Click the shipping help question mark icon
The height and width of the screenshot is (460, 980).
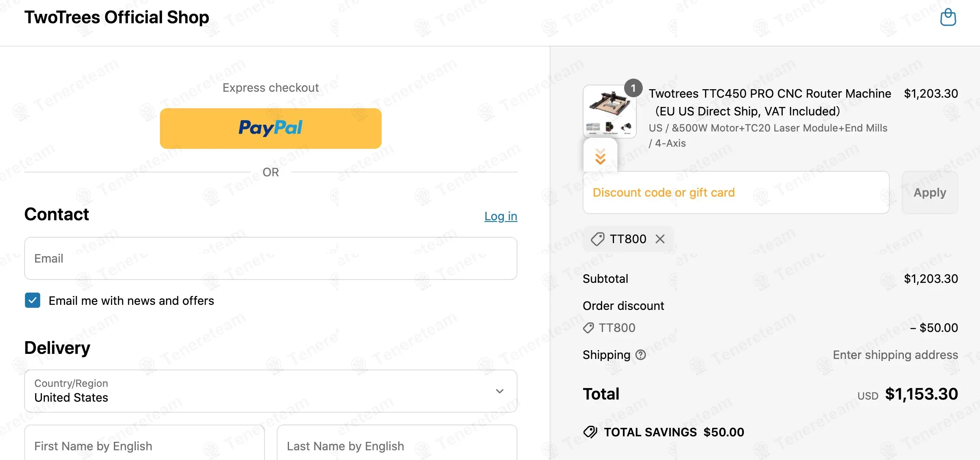point(641,355)
